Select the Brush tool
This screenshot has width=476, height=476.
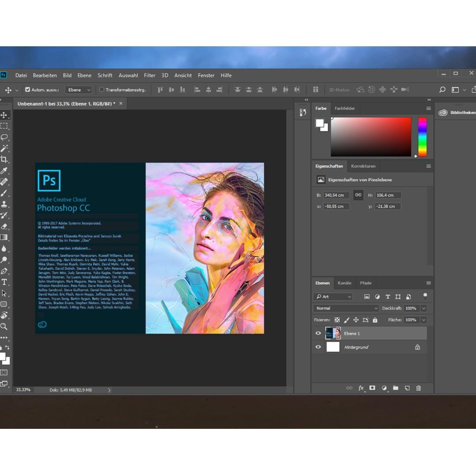point(4,193)
